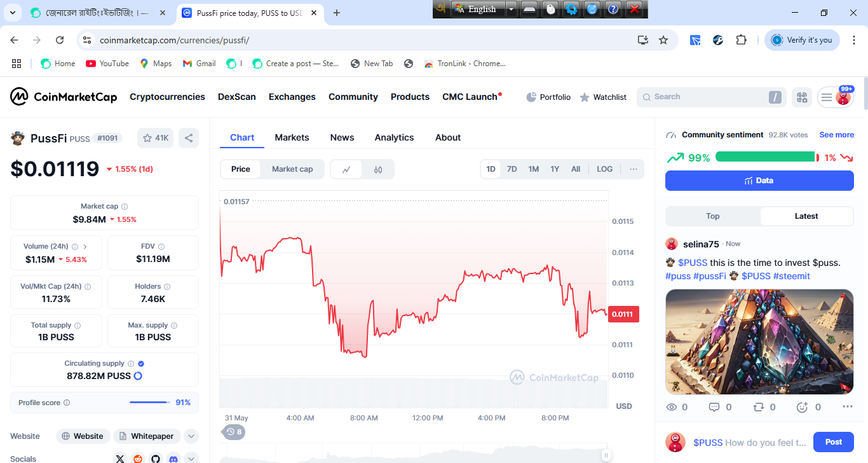The height and width of the screenshot is (463, 868).
Task: Open the YouTube bookmark
Action: pyautogui.click(x=107, y=64)
